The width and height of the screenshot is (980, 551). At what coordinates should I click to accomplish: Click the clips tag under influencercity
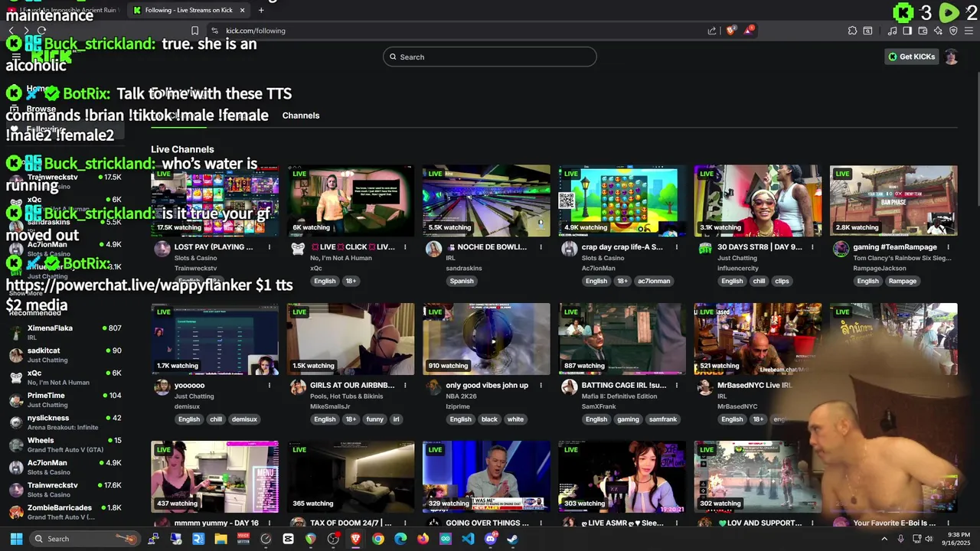pos(782,281)
